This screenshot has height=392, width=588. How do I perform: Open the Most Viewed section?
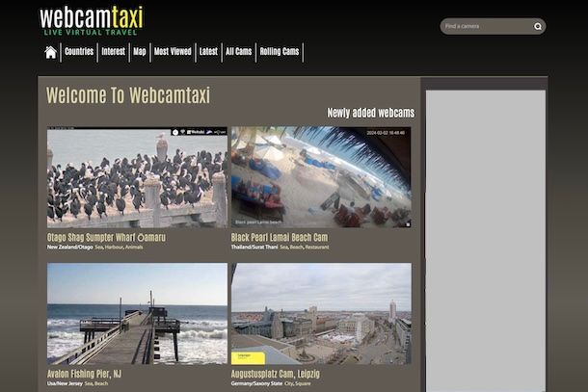click(x=173, y=52)
